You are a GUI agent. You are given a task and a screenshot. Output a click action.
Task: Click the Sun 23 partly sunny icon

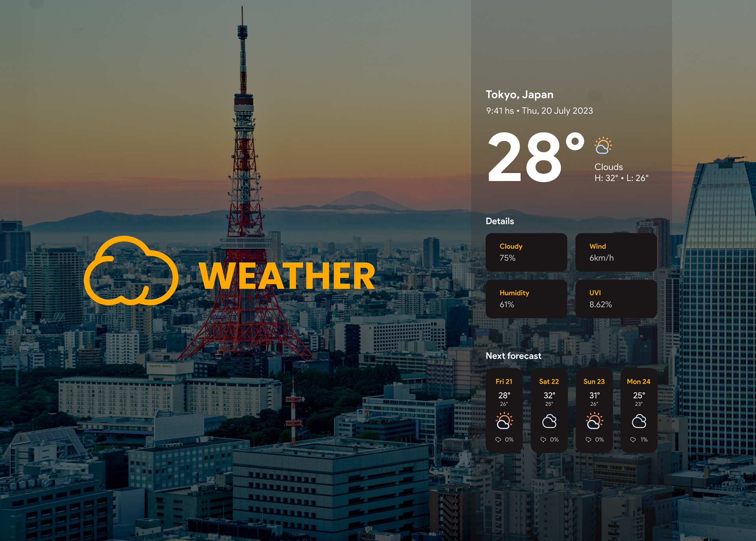click(594, 421)
